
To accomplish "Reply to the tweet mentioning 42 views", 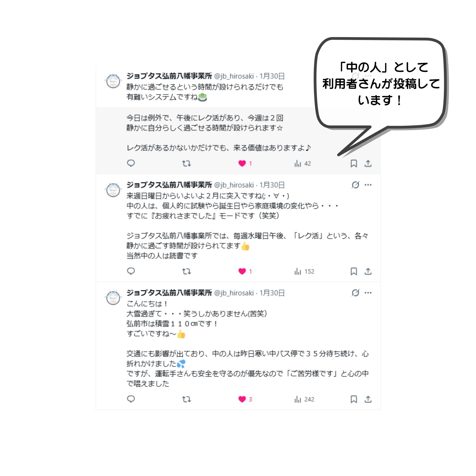I will pos(131,163).
